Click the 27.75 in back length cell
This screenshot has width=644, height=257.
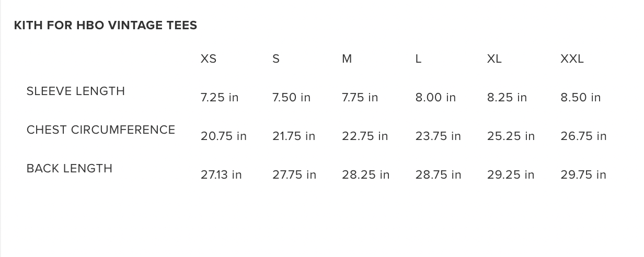coord(294,175)
